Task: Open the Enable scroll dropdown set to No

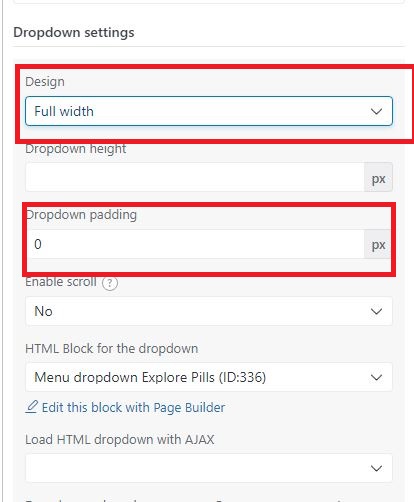Action: 209,311
